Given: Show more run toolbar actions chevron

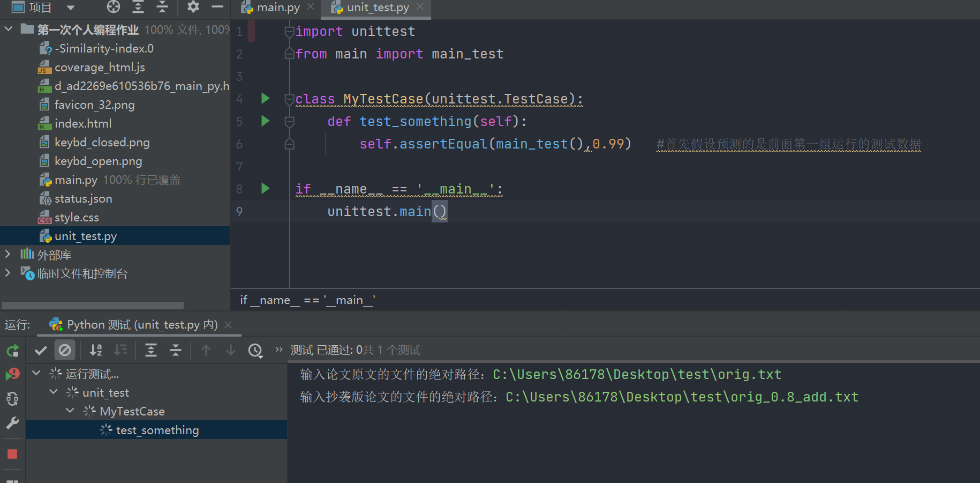Looking at the screenshot, I should click(279, 350).
